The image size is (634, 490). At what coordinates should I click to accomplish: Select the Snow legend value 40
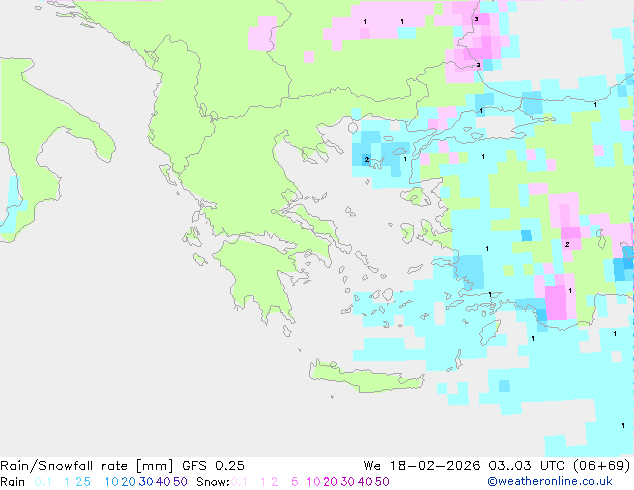click(365, 482)
